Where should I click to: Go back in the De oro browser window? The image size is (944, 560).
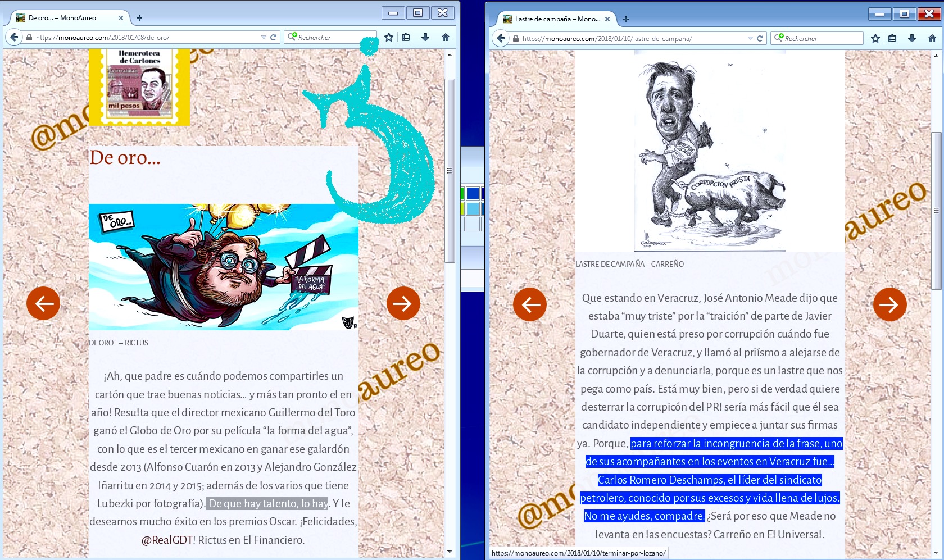pos(14,38)
